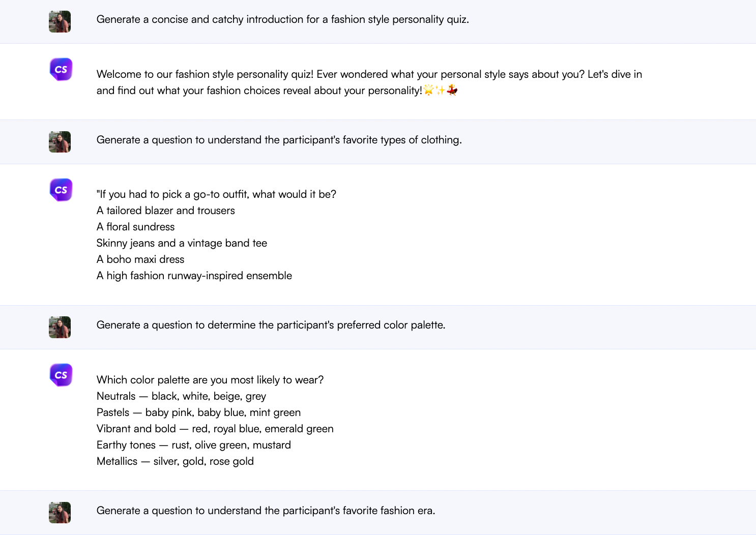The image size is (756, 535).
Task: Click the user avatar beside the color palette prompt
Action: pos(60,328)
